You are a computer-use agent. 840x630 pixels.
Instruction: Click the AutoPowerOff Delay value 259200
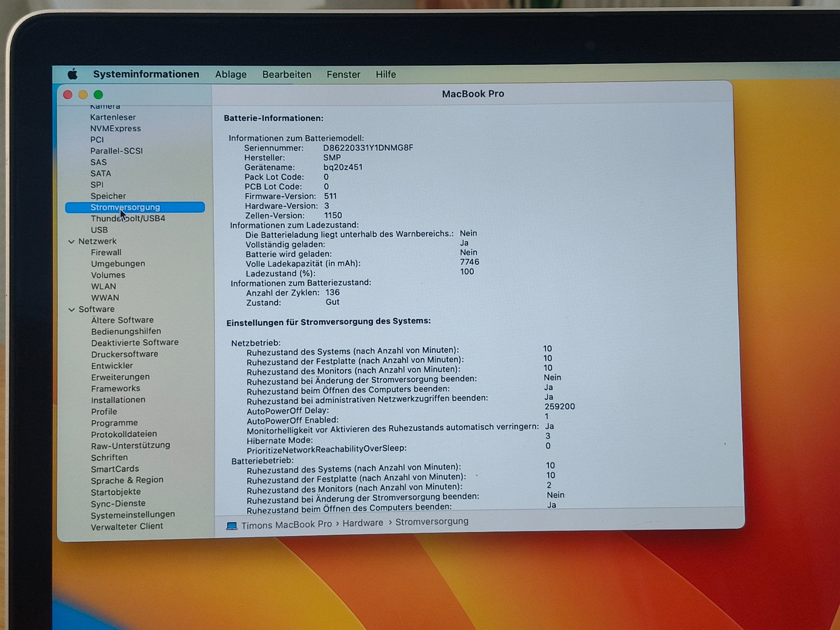[x=560, y=407]
